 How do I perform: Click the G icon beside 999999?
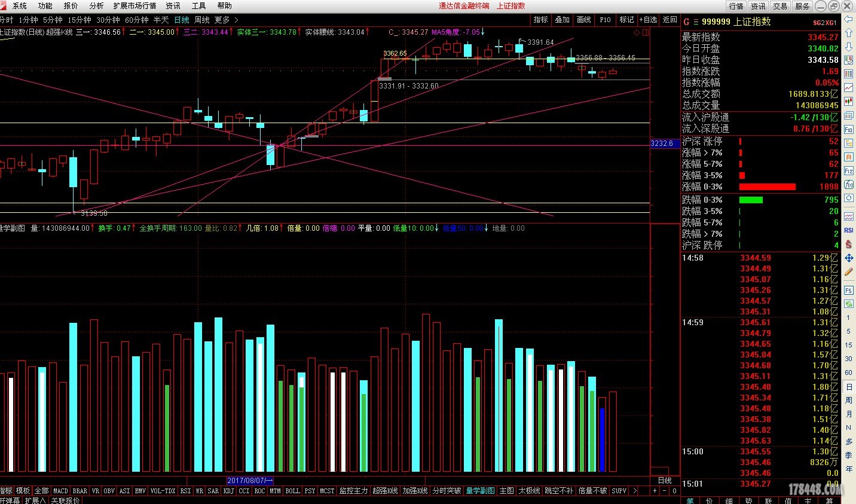(686, 22)
